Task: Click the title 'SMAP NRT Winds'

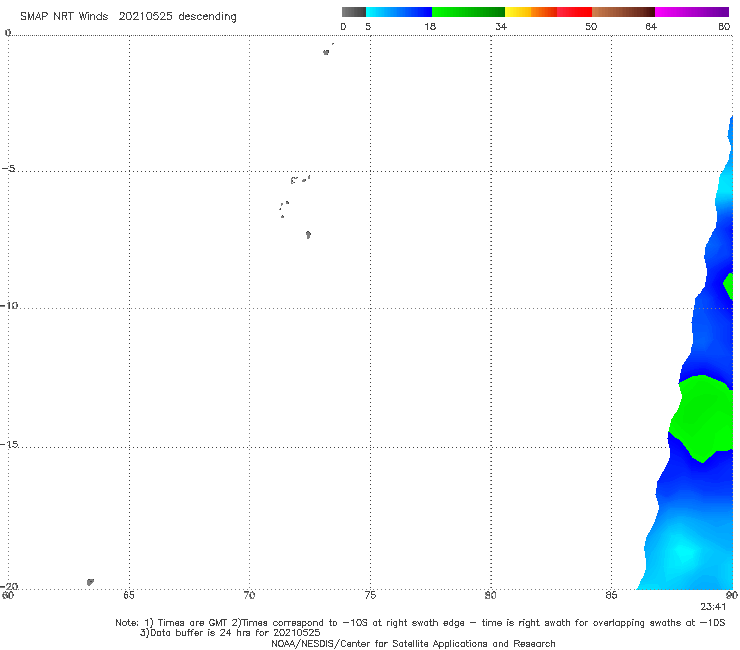Action: click(64, 16)
